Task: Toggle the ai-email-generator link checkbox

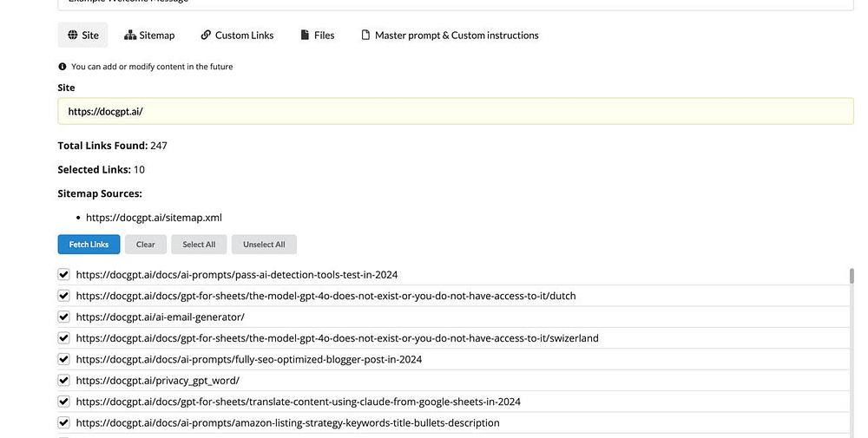Action: coord(63,317)
